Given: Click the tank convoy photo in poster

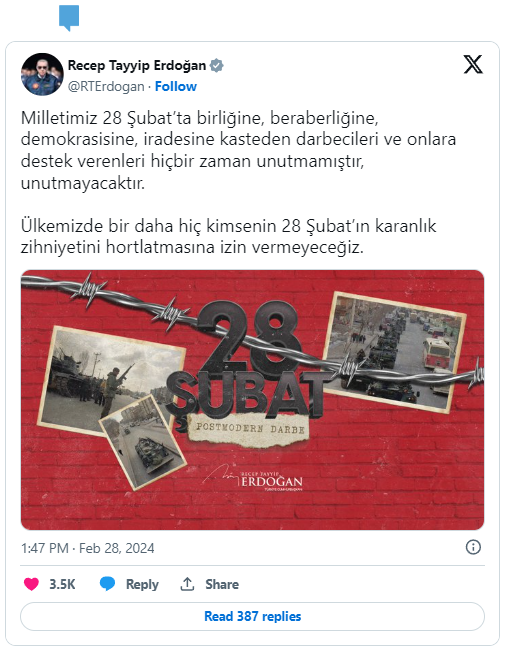Looking at the screenshot, I should coord(394,353).
